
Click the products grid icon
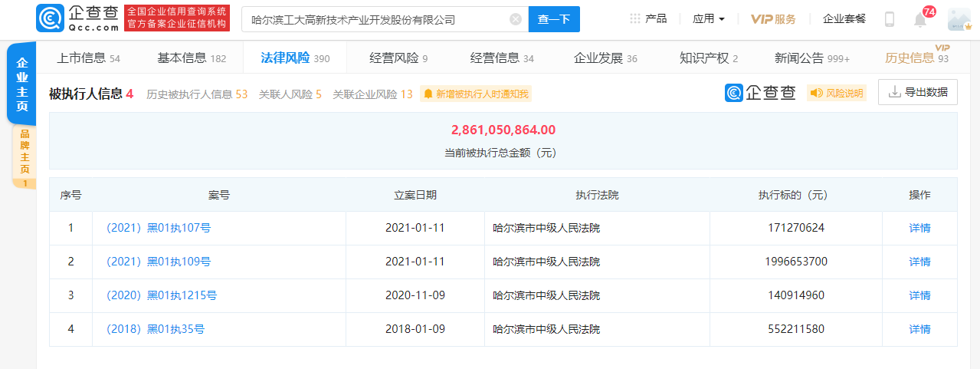pos(634,18)
